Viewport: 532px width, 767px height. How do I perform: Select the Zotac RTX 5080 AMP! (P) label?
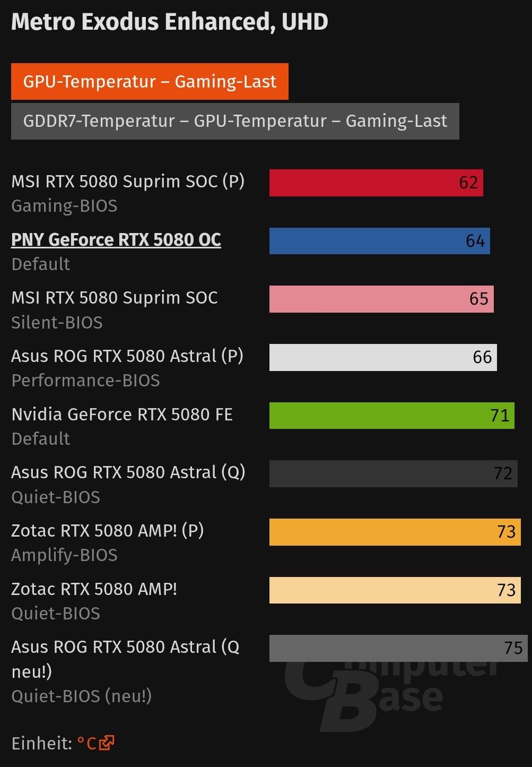[107, 531]
